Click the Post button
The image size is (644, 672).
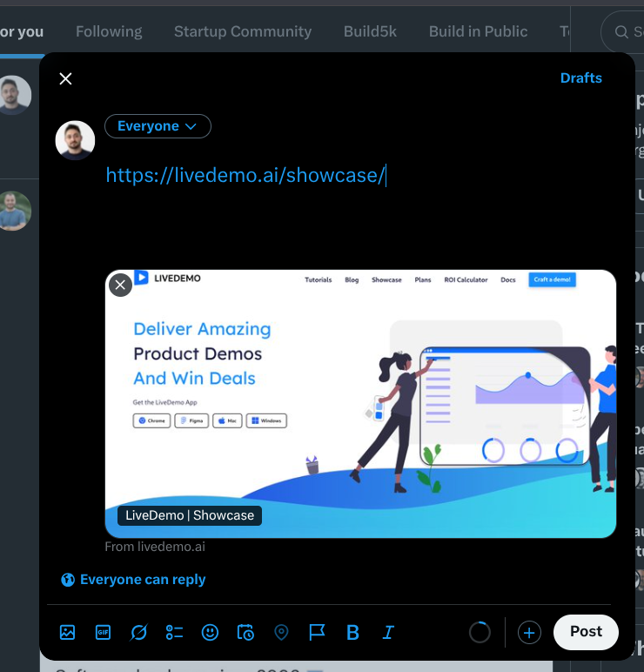586,632
